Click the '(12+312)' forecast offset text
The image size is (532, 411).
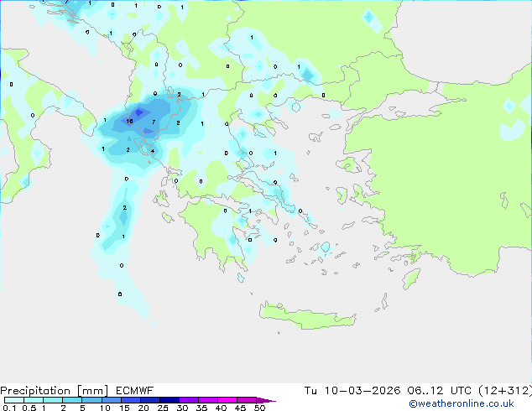pyautogui.click(x=505, y=391)
